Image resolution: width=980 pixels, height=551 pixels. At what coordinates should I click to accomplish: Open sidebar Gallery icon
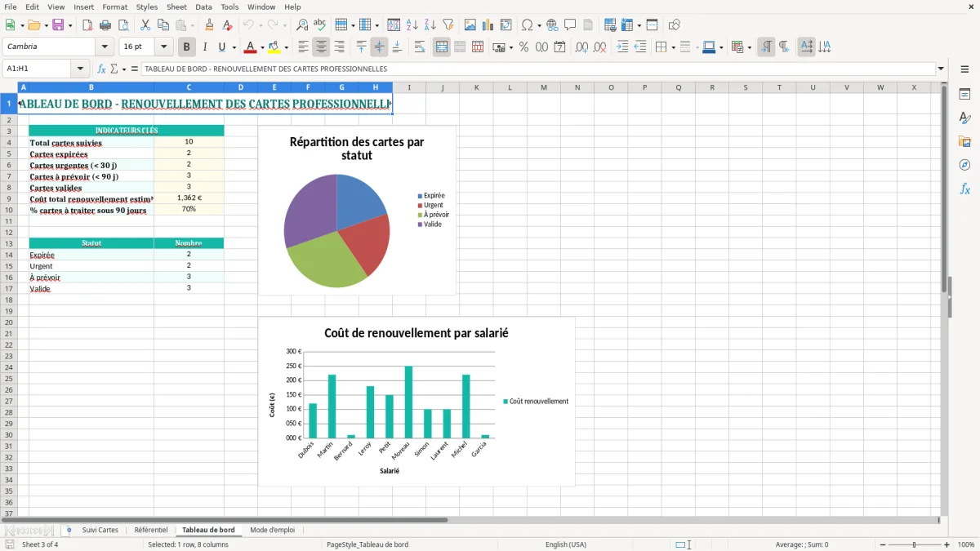click(x=964, y=141)
